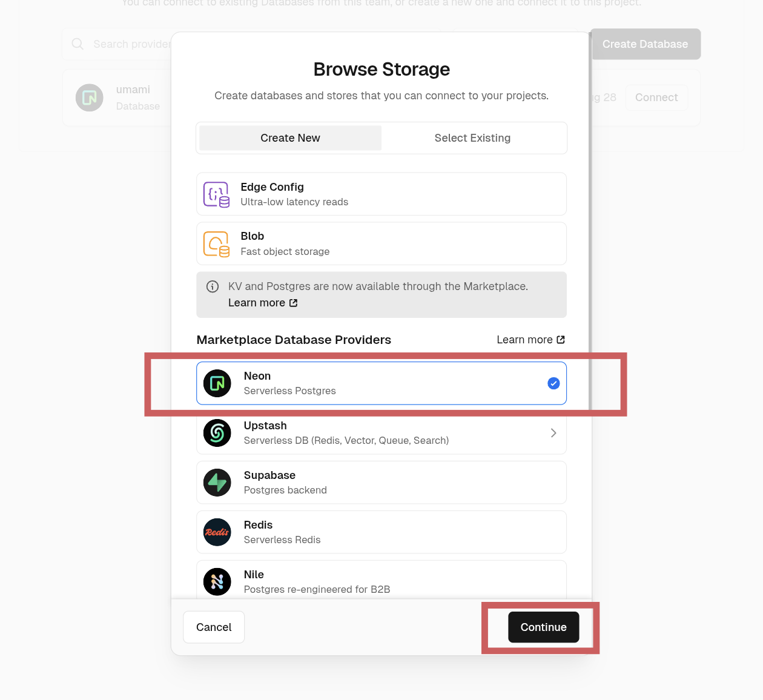This screenshot has height=700, width=763.
Task: Click the Connect button for umami
Action: [x=656, y=97]
